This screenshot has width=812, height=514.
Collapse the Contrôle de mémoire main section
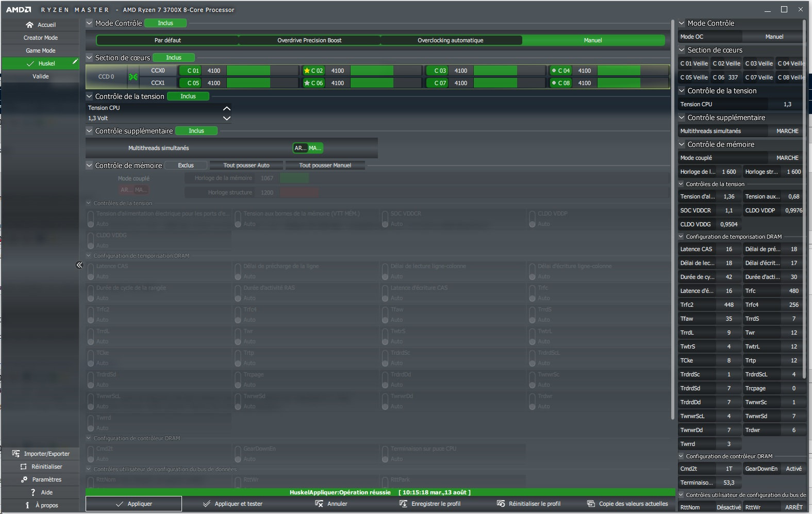click(89, 165)
